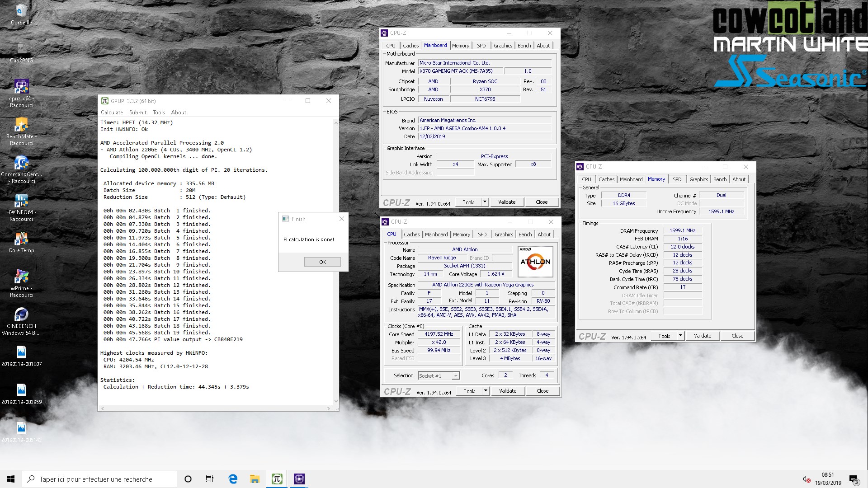Switch to Bench tab in CPU tab CPU-Z window
Screen dimensions: 868x488
(x=525, y=235)
